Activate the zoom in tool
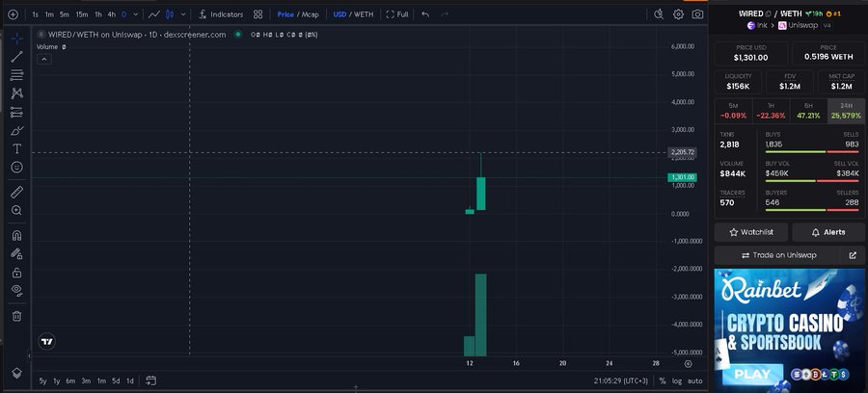868x393 pixels. point(17,210)
